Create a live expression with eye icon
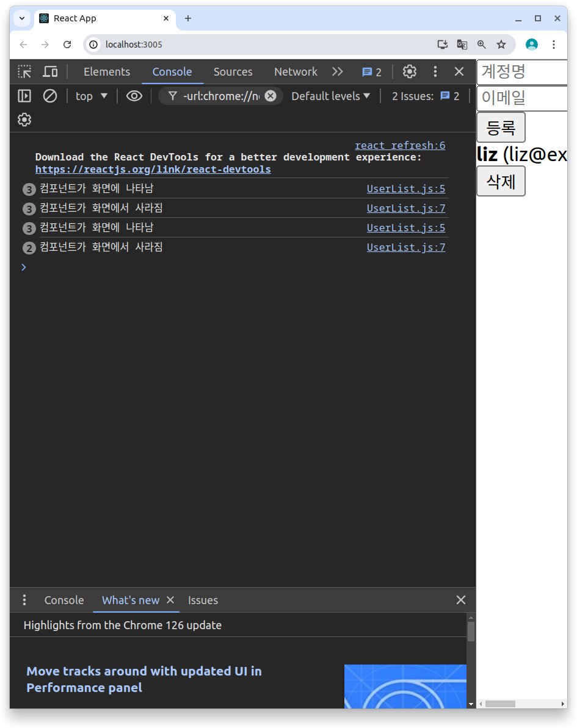Image resolution: width=577 pixels, height=728 pixels. click(x=134, y=96)
